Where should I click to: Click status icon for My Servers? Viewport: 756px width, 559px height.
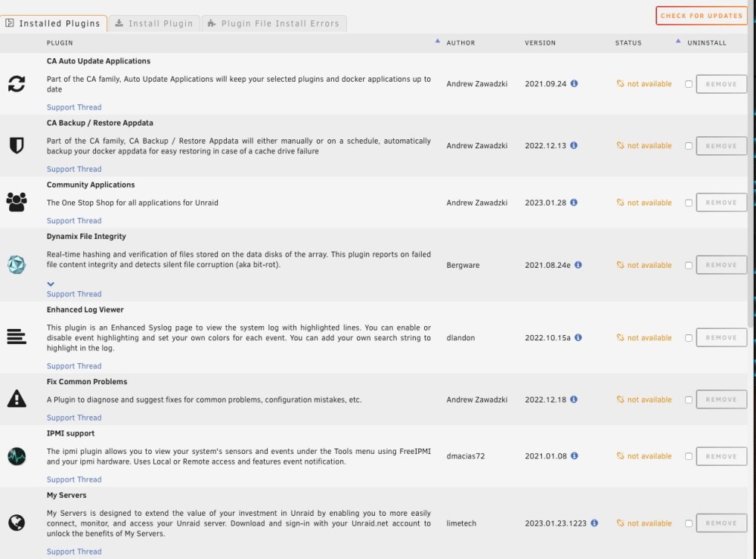click(x=620, y=523)
